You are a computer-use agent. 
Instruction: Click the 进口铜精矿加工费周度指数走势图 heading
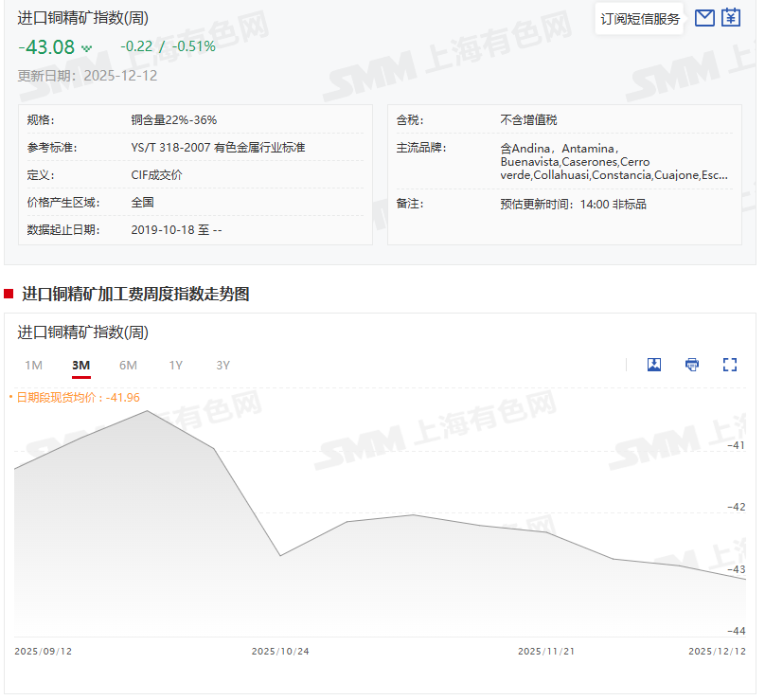coord(135,294)
